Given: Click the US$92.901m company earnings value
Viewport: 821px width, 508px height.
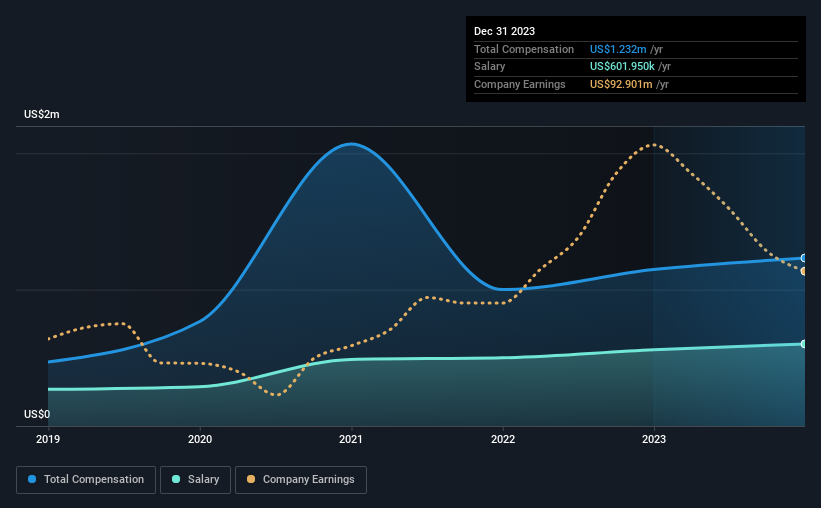Looking at the screenshot, I should tap(621, 84).
